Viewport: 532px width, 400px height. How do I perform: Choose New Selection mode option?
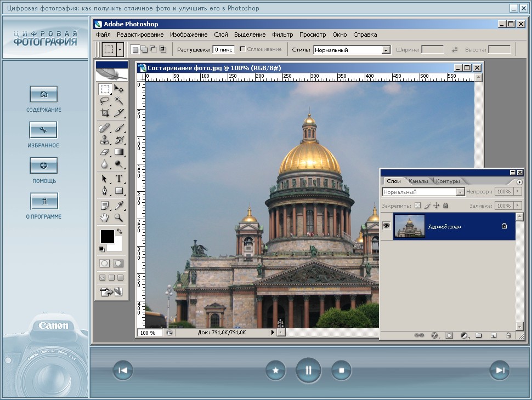coord(135,49)
